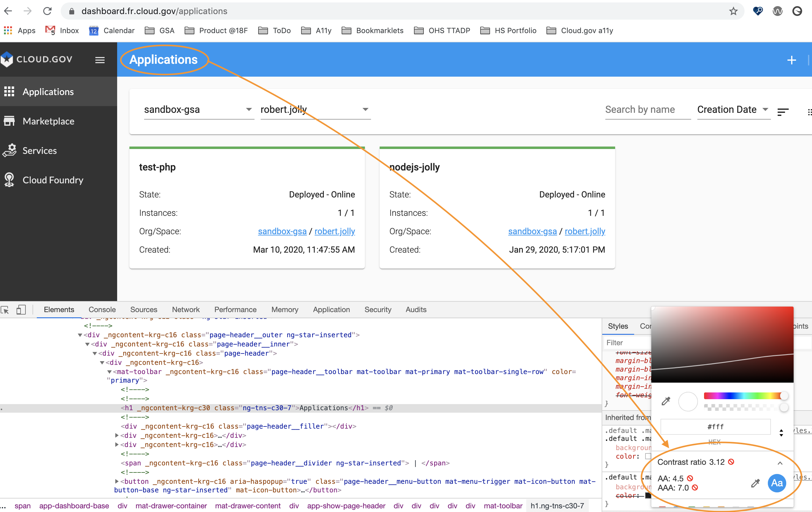Click the Services icon in the sidebar
The width and height of the screenshot is (812, 512).
coord(9,150)
